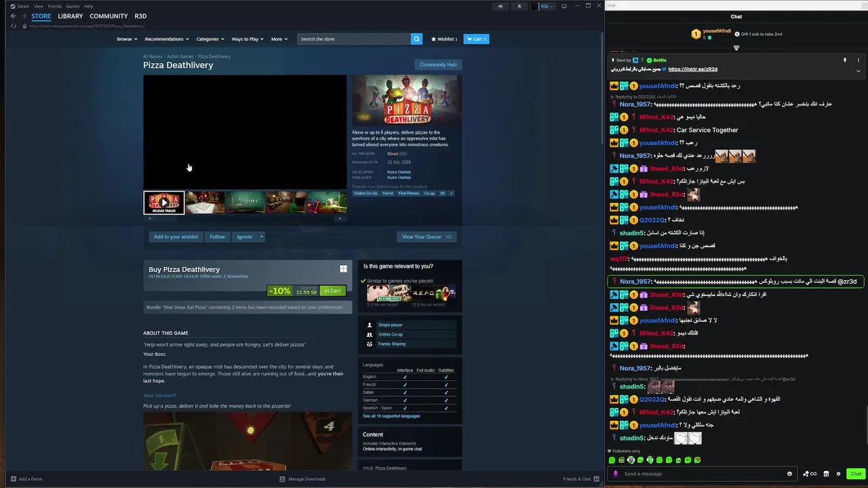The image size is (868, 488).
Task: Open the Steam announcements megaphone icon
Action: coord(500,6)
